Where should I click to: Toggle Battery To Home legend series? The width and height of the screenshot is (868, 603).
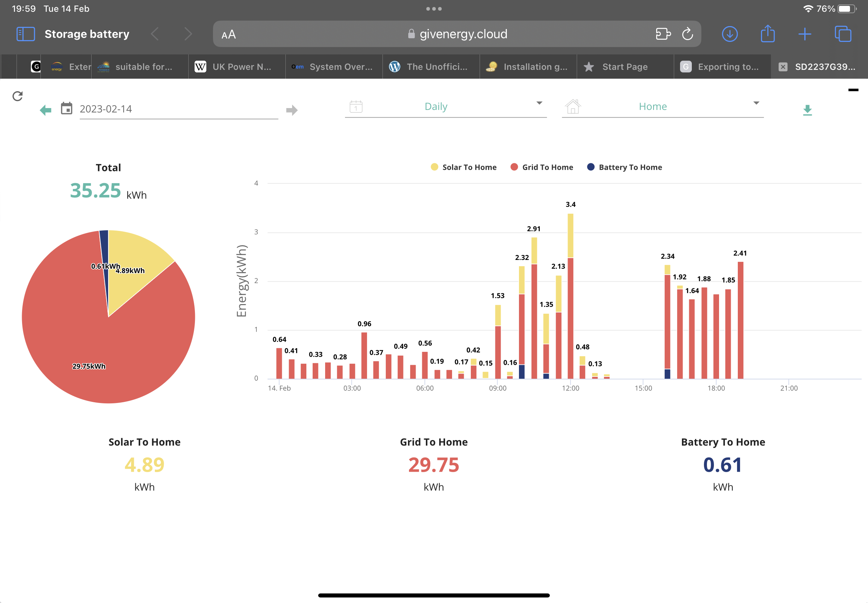click(x=624, y=167)
